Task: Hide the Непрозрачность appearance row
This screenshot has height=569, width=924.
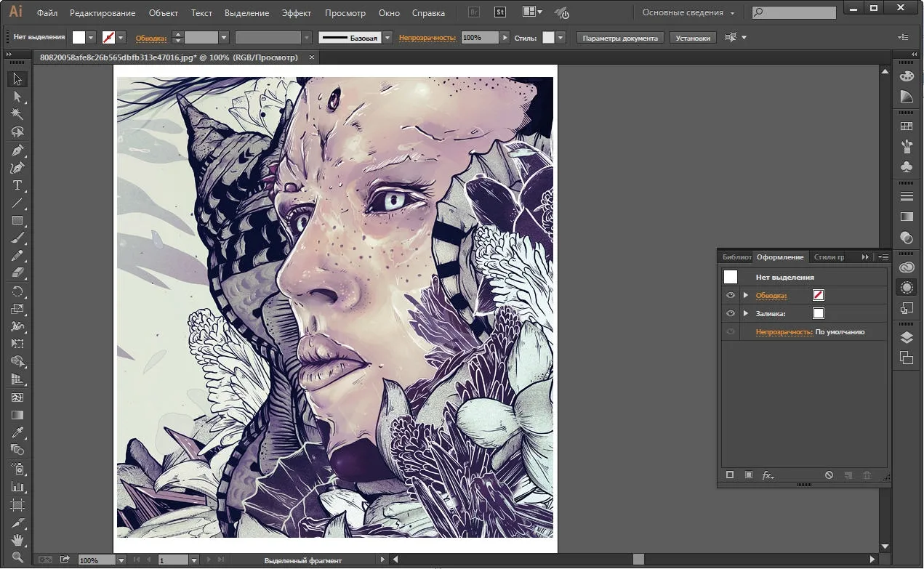Action: click(x=731, y=332)
